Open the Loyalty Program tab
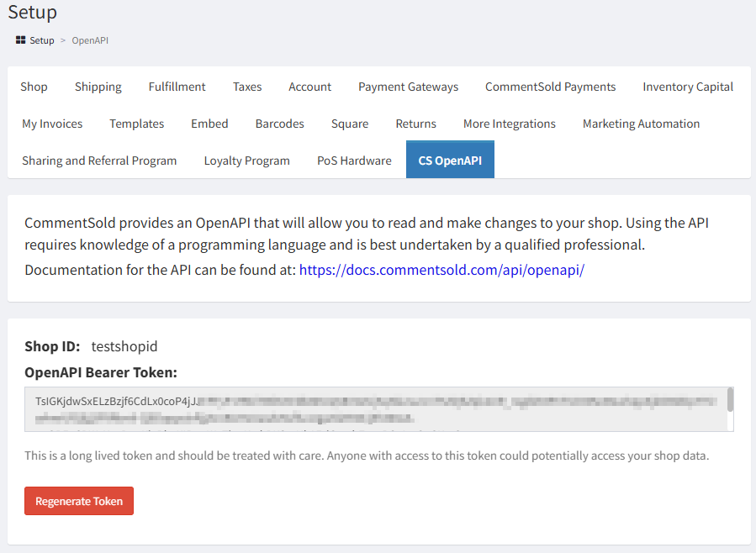This screenshot has width=756, height=553. point(247,161)
